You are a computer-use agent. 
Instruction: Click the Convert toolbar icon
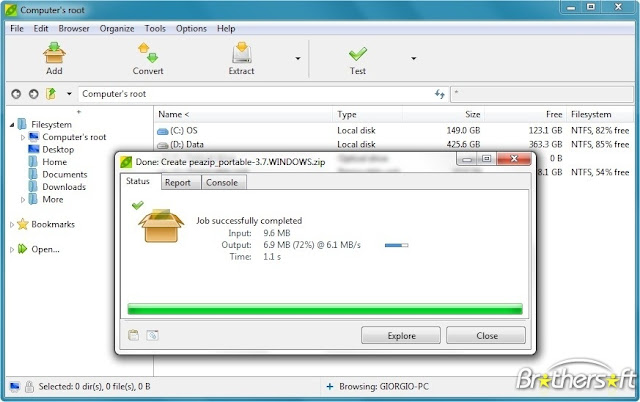pos(148,53)
